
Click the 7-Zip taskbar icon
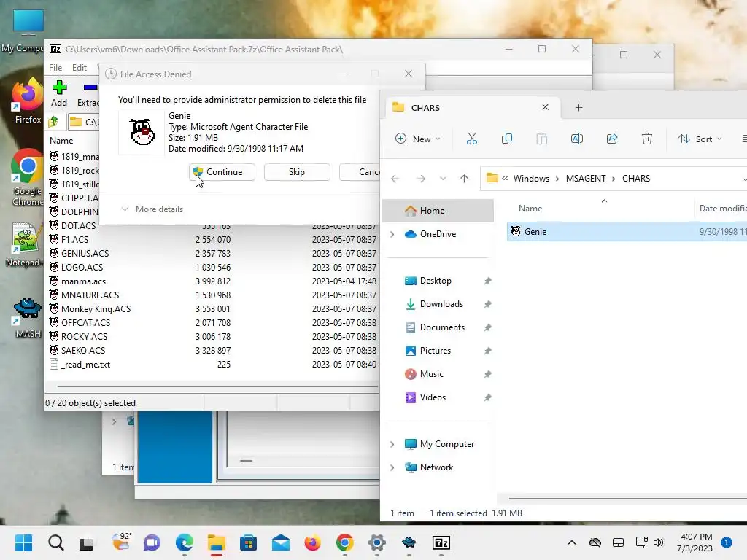441,542
